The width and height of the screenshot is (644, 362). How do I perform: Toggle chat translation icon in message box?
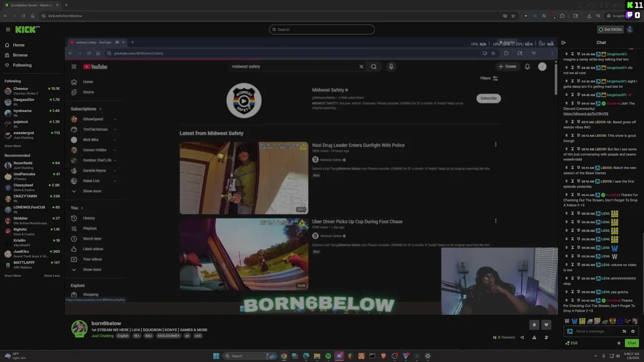click(x=624, y=331)
